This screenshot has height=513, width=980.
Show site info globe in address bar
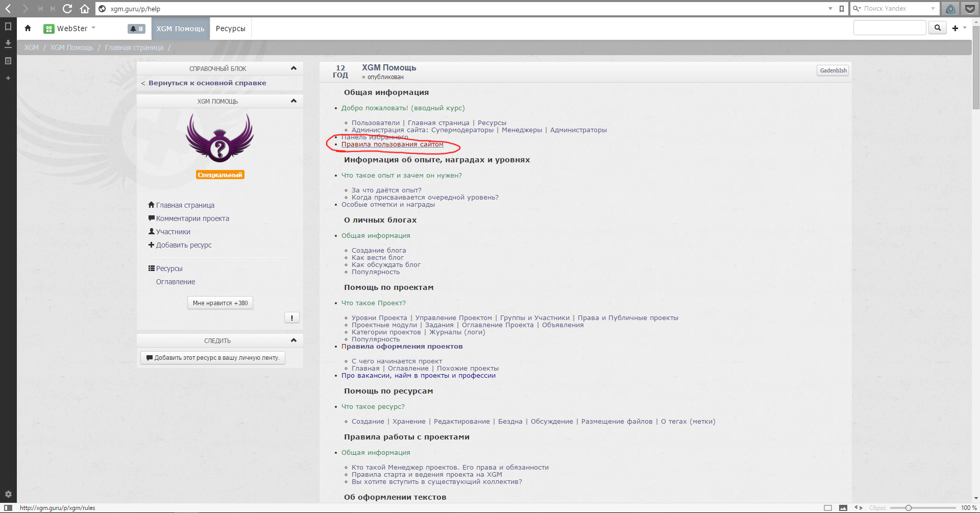[102, 9]
